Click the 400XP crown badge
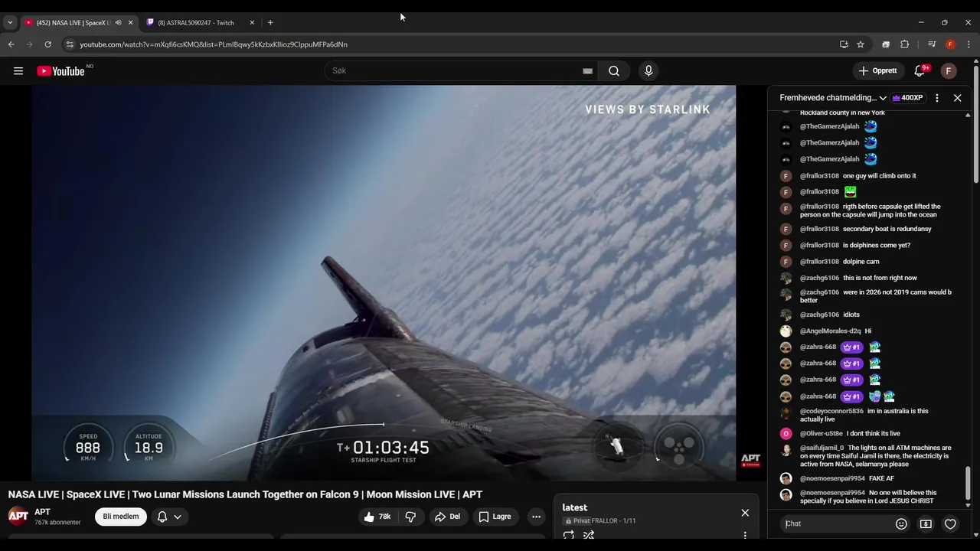This screenshot has width=980, height=551. 907,98
